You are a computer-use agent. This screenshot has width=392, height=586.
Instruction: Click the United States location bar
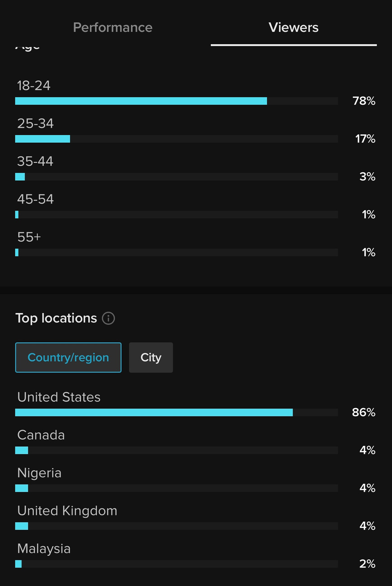(x=177, y=412)
